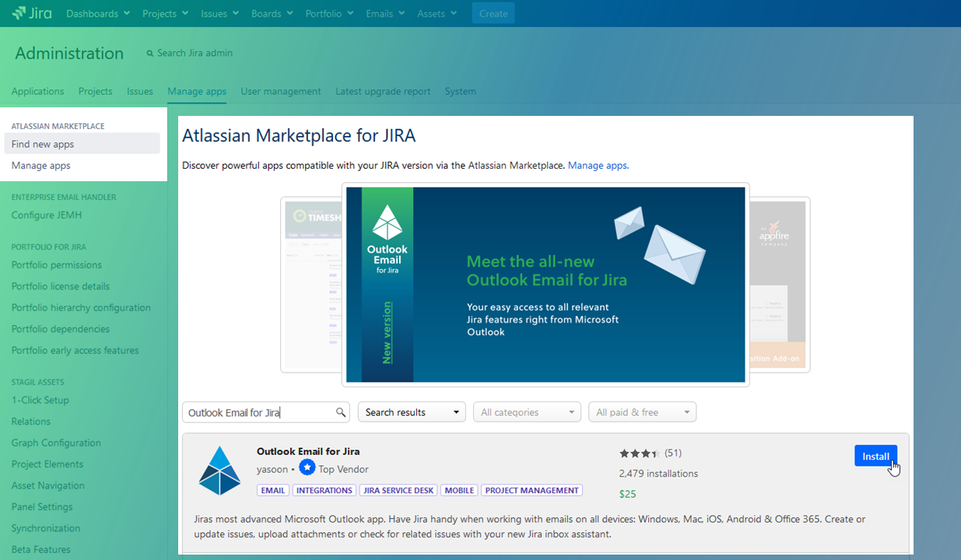The height and width of the screenshot is (560, 961).
Task: Click the Top Vendor badge icon
Action: click(x=307, y=467)
